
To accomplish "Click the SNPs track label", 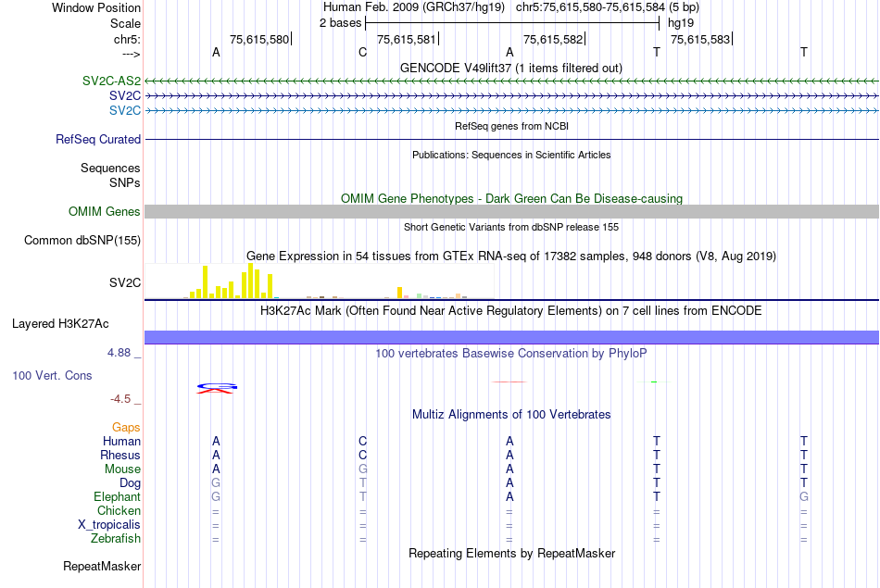I will click(125, 182).
